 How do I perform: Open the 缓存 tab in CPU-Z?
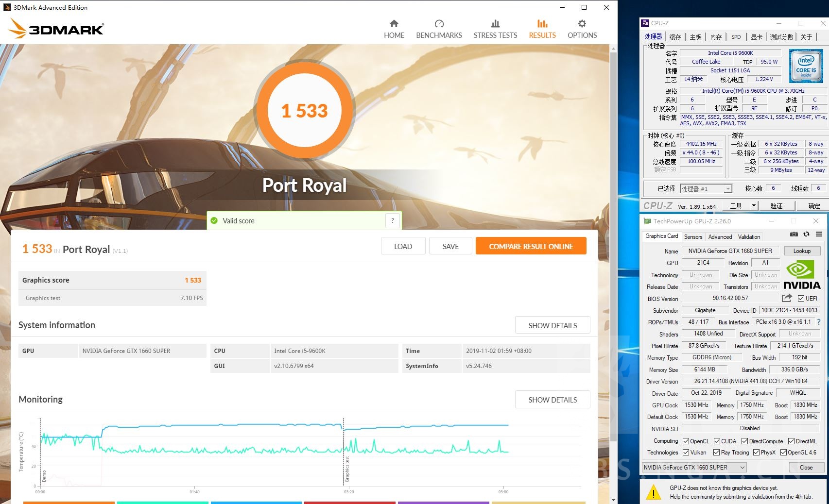[x=675, y=37]
